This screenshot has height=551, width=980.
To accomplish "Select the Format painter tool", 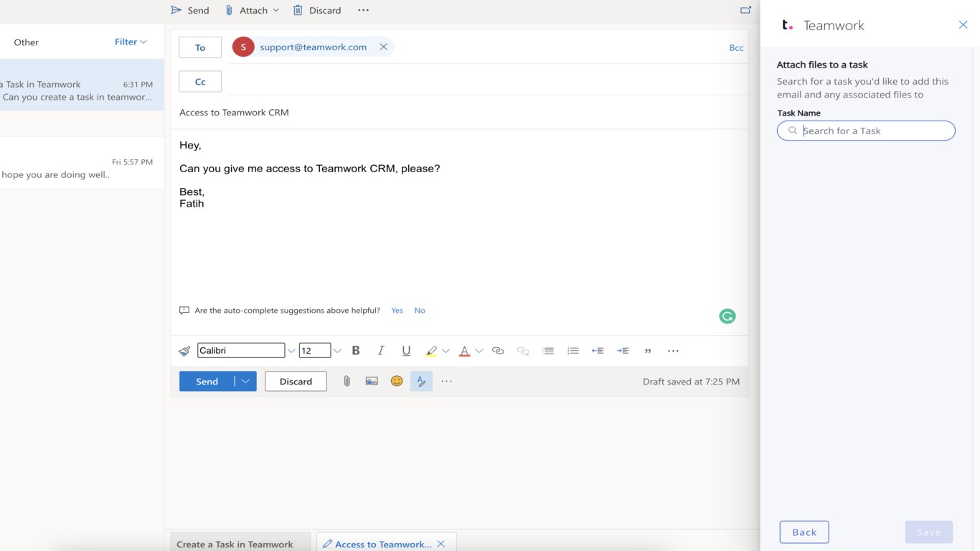I will click(x=184, y=351).
